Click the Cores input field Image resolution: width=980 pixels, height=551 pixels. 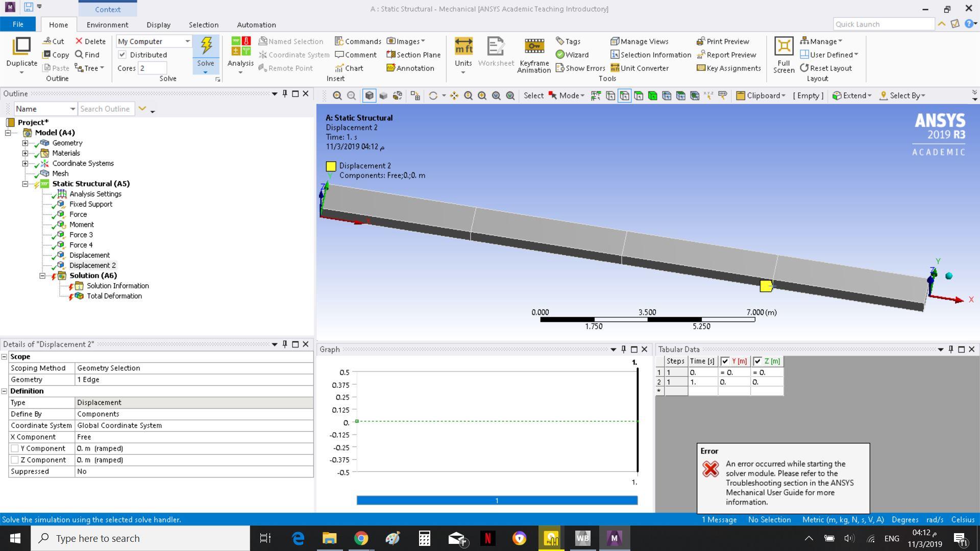coord(153,68)
